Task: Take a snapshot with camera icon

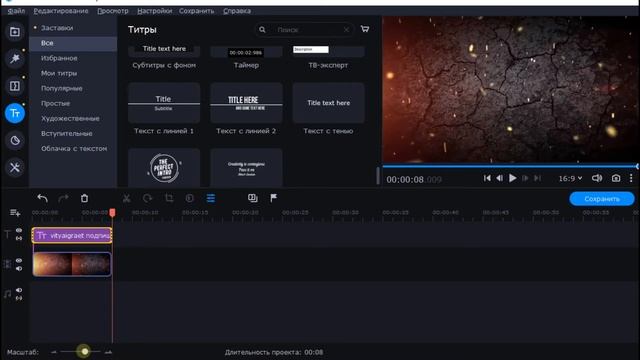Action: (616, 178)
